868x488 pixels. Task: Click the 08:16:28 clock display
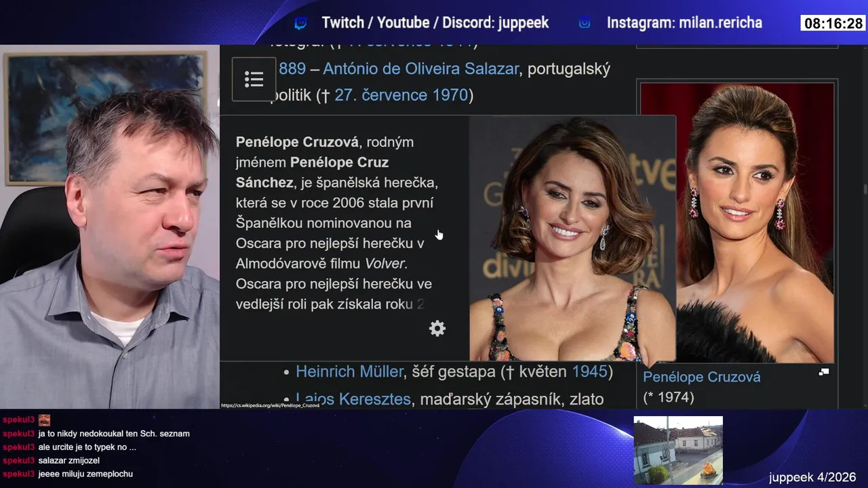[x=833, y=24]
